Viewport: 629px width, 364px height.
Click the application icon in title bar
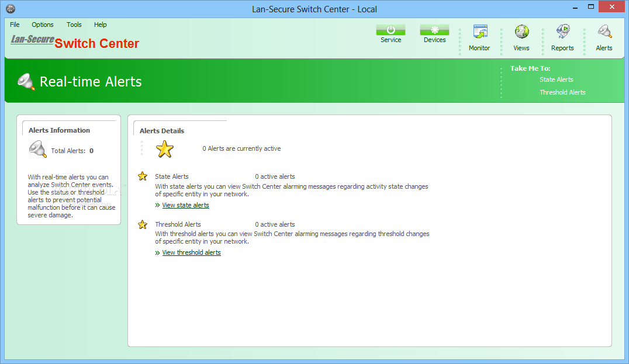[11, 8]
